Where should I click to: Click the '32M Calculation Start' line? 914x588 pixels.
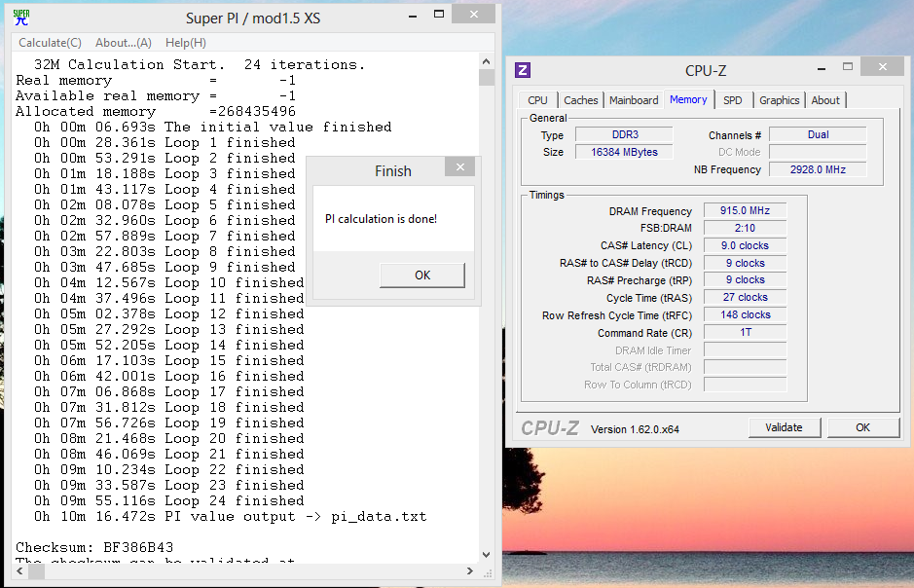(200, 64)
